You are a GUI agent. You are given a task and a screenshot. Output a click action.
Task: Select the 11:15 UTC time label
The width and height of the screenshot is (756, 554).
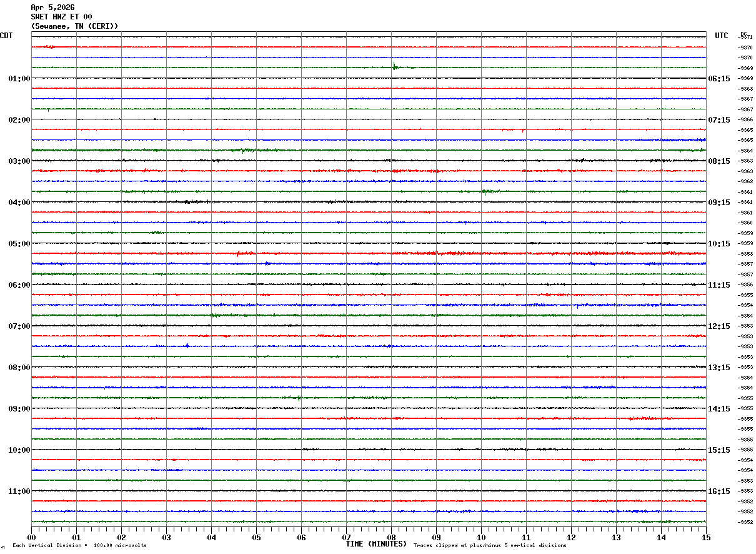pos(719,285)
